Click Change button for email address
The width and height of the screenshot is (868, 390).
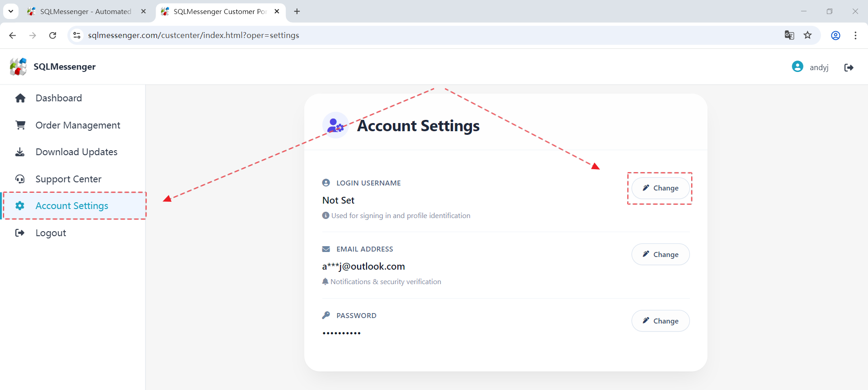pos(660,254)
